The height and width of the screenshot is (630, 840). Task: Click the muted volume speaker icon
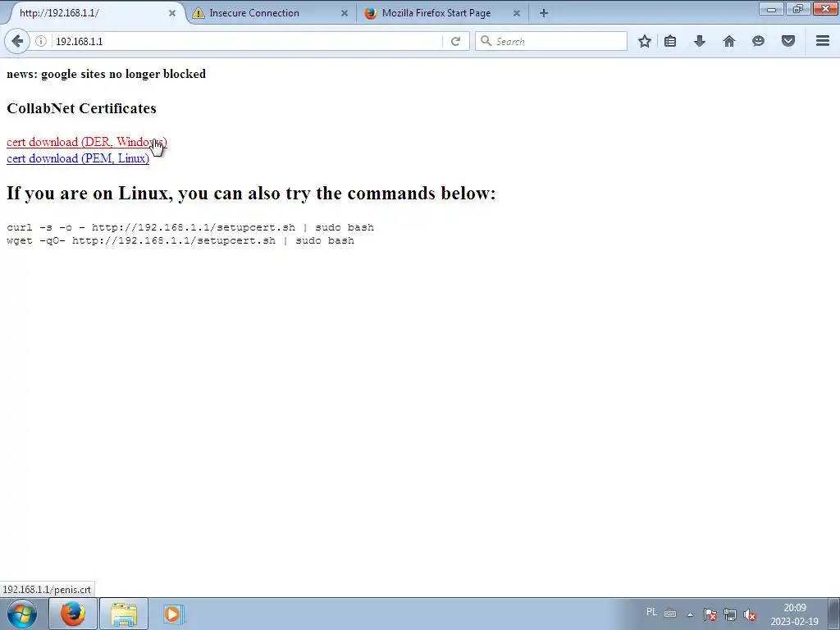pos(750,614)
